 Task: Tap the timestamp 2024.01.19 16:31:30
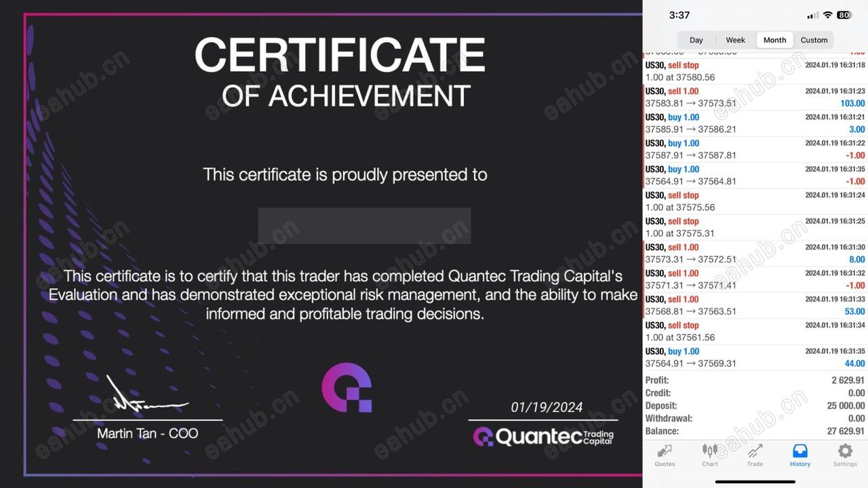coord(835,247)
